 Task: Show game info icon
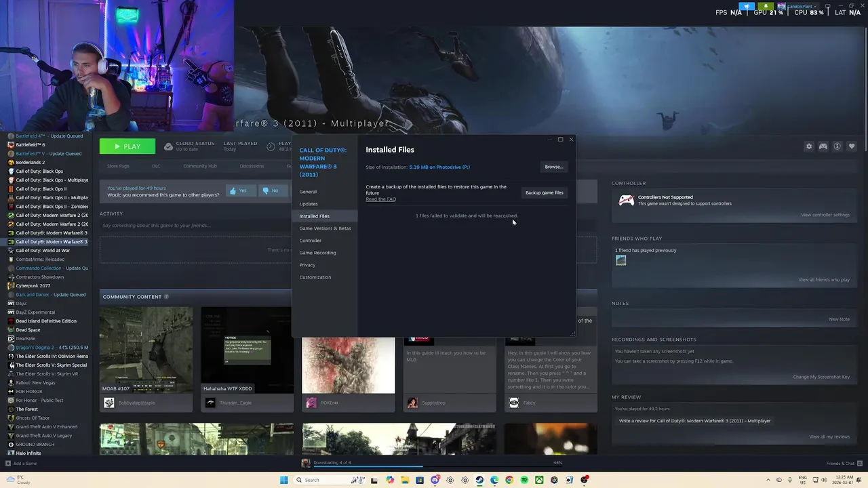tap(837, 146)
